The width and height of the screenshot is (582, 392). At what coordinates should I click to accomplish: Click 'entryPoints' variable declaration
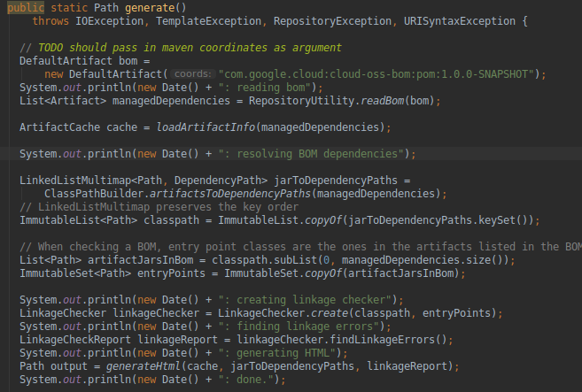(171, 273)
